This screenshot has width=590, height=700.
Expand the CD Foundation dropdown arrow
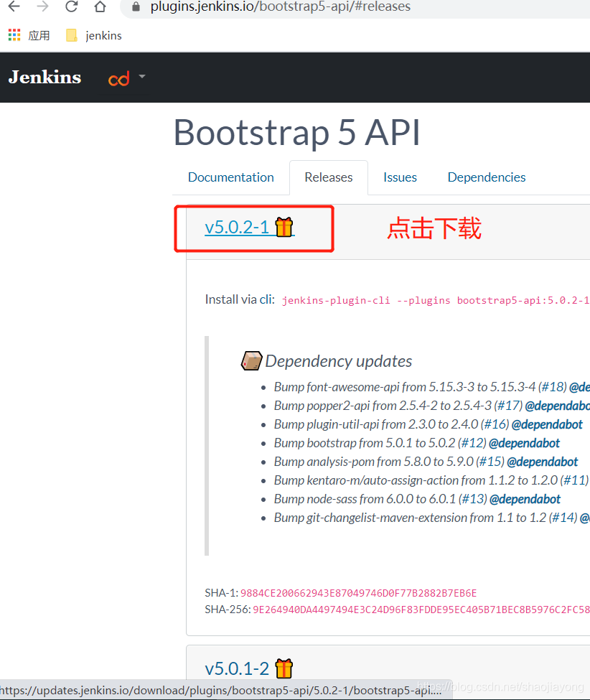click(142, 77)
